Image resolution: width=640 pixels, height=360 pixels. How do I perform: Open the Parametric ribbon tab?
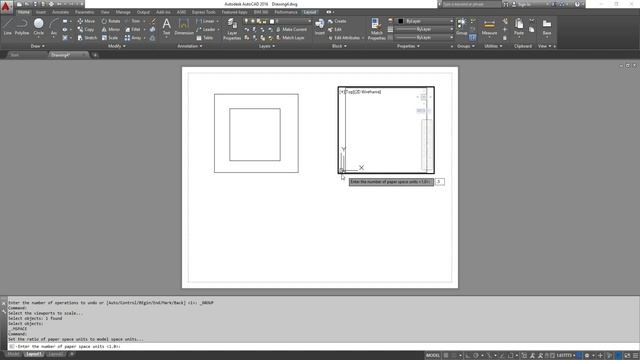[x=84, y=12]
